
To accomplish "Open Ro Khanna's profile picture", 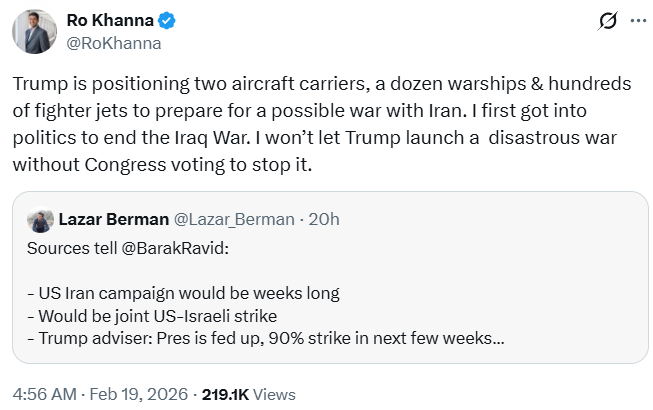I will (34, 31).
